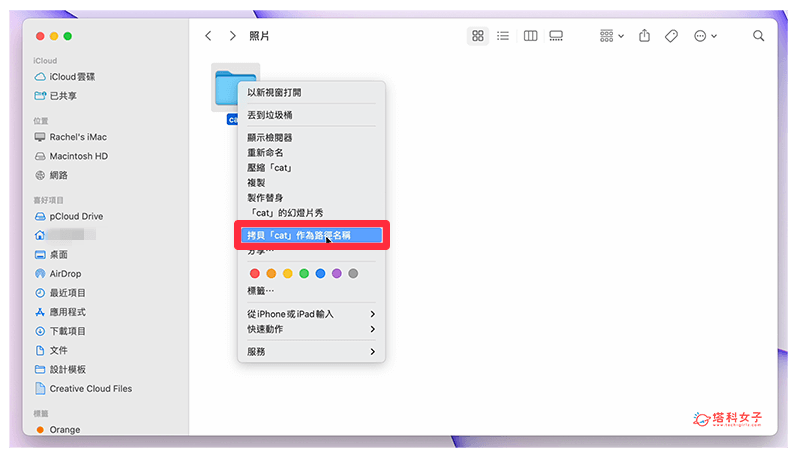Image resolution: width=800 pixels, height=460 pixels.
Task: Select Macintosh HD in sidebar
Action: [x=71, y=156]
